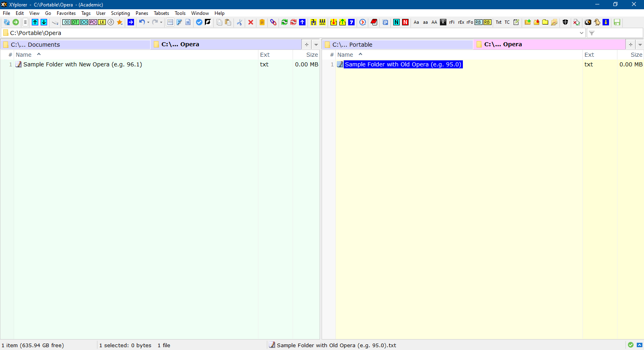Click the Paste clipboard icon
This screenshot has height=350, width=644.
[x=228, y=22]
